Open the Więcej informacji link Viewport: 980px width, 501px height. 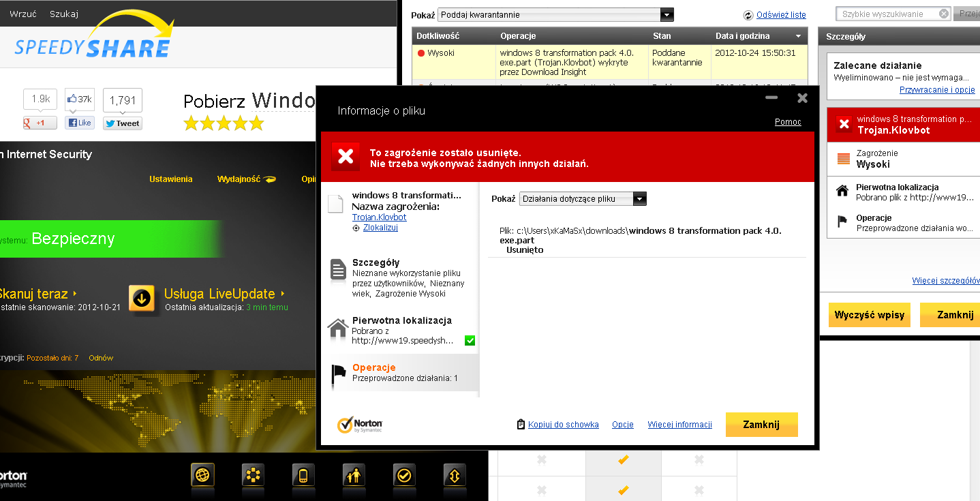click(x=679, y=425)
